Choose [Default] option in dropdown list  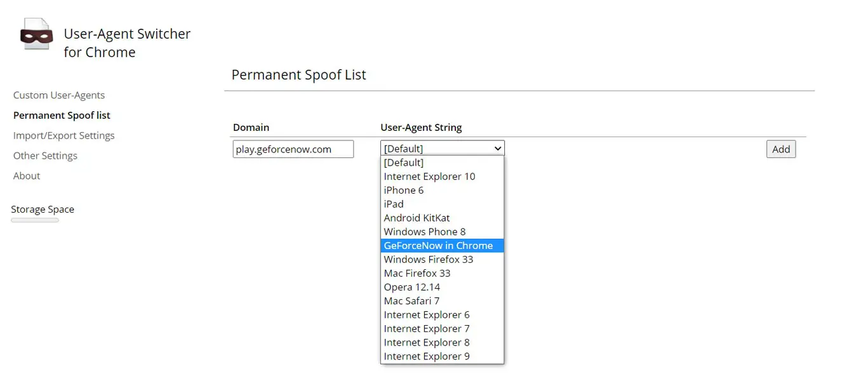[x=443, y=163]
